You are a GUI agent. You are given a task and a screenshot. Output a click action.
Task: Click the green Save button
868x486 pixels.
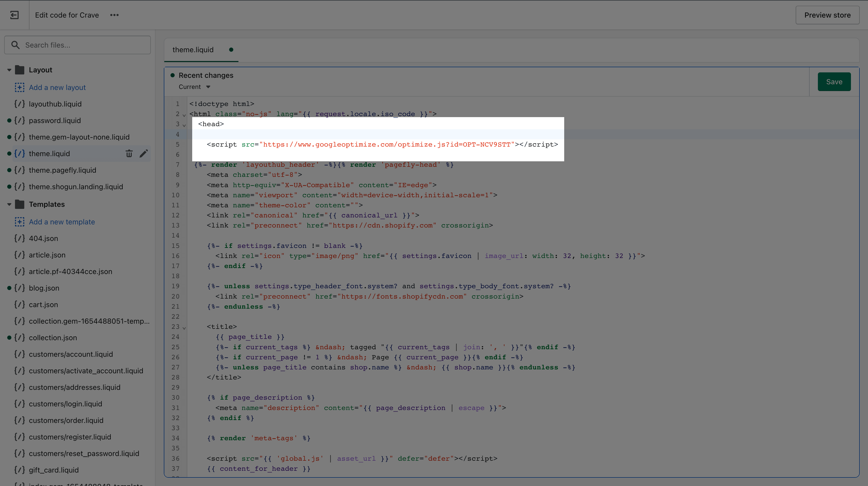[834, 82]
